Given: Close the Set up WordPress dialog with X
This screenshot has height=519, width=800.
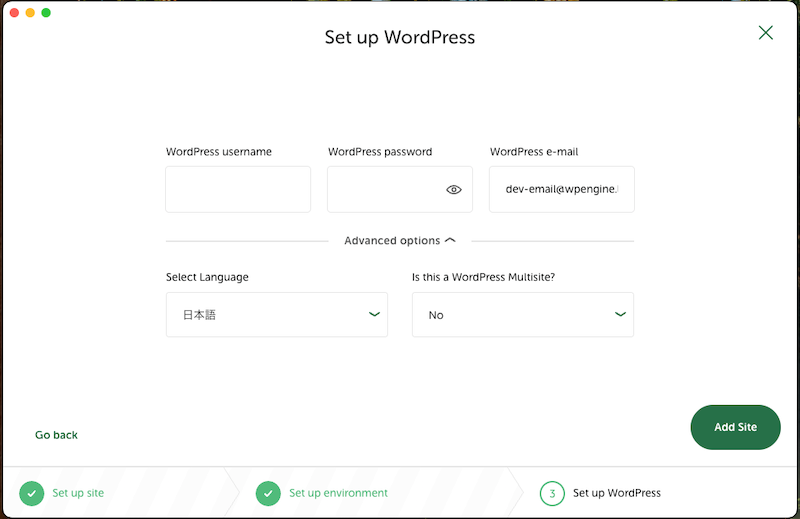Looking at the screenshot, I should point(766,33).
